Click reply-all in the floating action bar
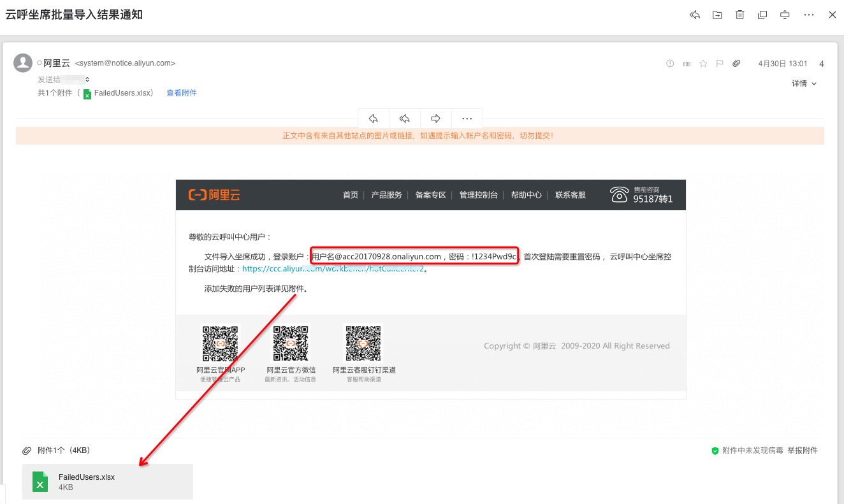 coord(404,119)
